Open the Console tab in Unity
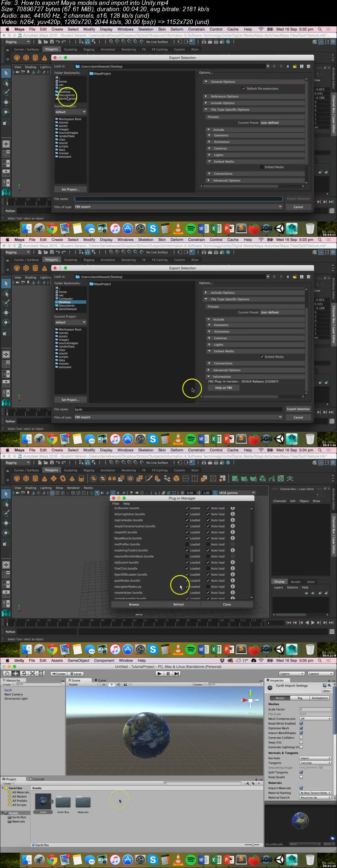This screenshot has height=868, width=337. [37, 779]
